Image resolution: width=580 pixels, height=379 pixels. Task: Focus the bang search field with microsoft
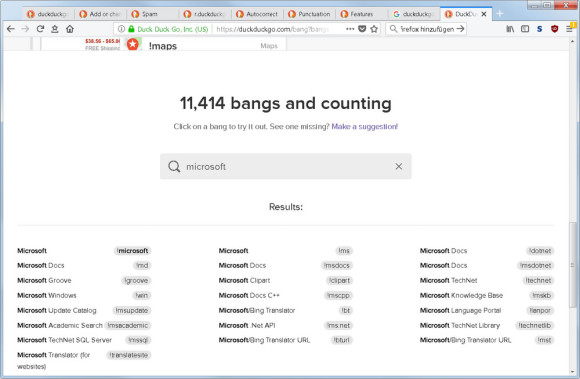286,166
